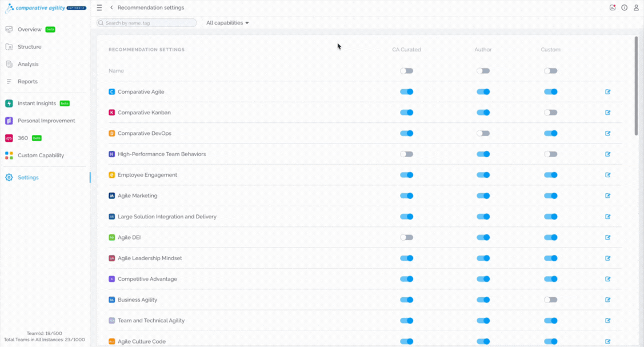Click the info circle icon
Image resolution: width=644 pixels, height=347 pixels.
click(624, 7)
